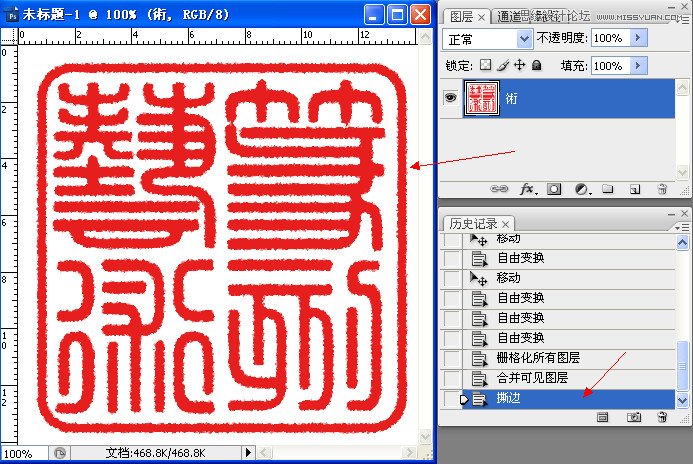Viewport: 693px width, 464px height.
Task: Click Layers panel scrollbar down arrow
Action: (682, 172)
